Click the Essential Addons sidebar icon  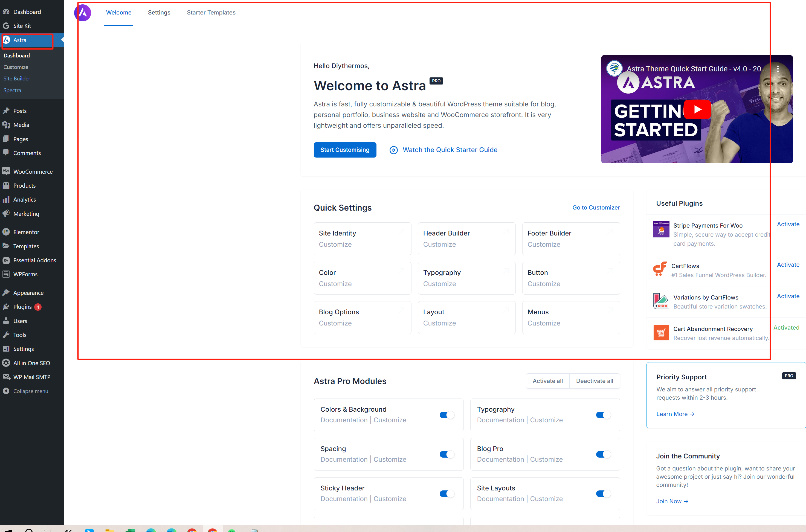pos(7,260)
